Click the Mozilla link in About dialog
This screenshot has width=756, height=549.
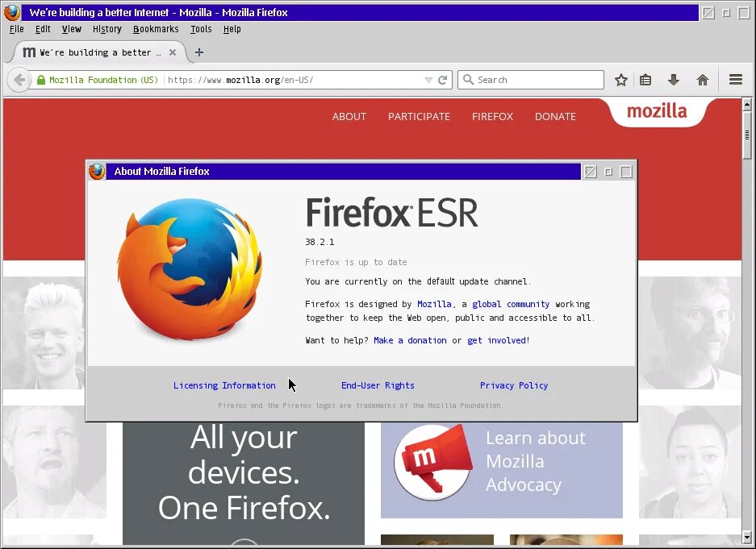pos(434,304)
